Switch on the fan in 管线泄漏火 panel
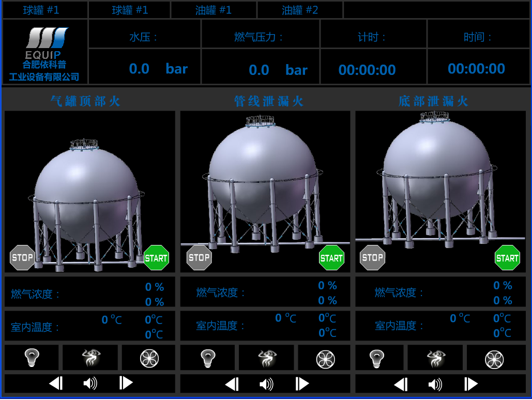Screen dimensions: 532x400 (x=325, y=359)
